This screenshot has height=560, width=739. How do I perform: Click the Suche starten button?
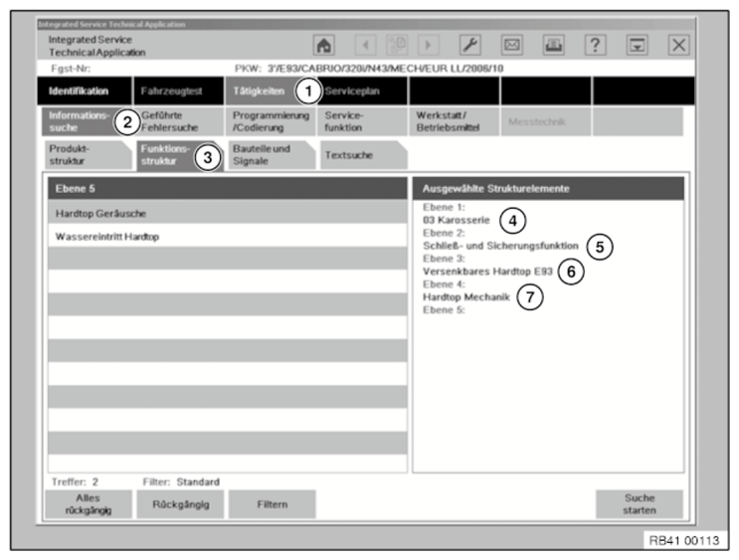point(640,504)
